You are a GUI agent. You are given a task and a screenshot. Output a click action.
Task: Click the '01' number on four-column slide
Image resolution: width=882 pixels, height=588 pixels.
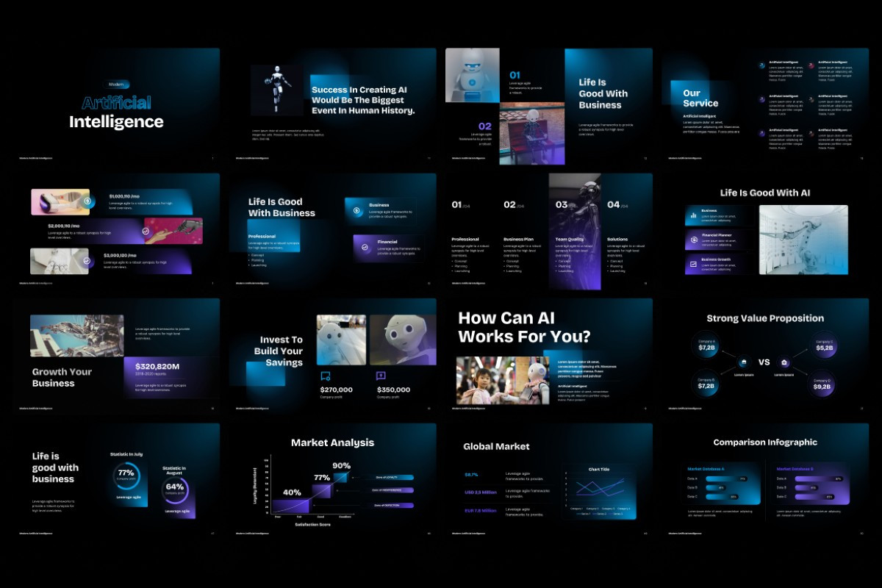pyautogui.click(x=456, y=205)
